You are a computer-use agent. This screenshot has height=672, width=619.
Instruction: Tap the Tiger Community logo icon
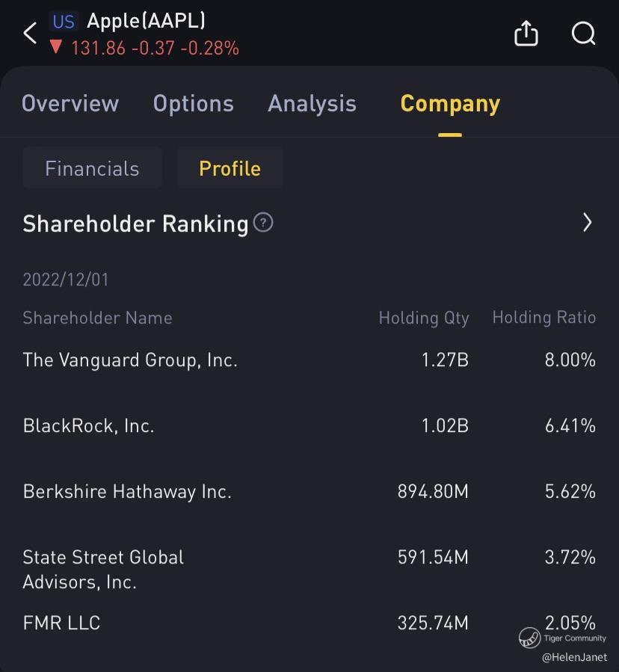tap(529, 638)
